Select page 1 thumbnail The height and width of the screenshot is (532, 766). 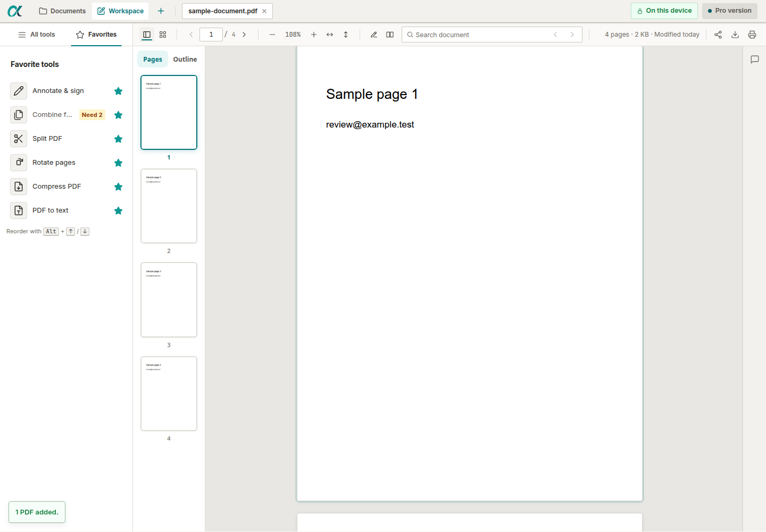[169, 112]
